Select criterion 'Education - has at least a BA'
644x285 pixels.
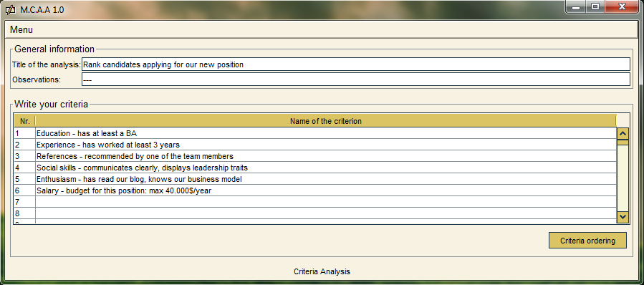(x=326, y=133)
